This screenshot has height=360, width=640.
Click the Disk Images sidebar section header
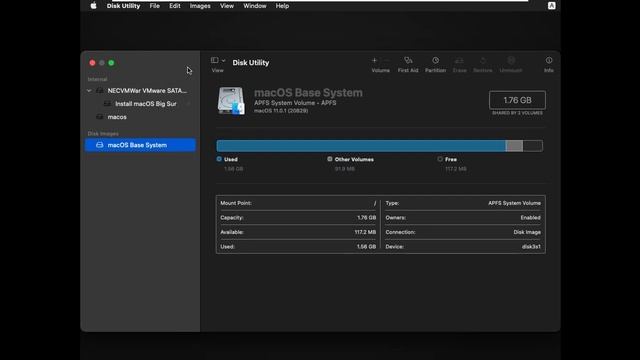click(103, 133)
